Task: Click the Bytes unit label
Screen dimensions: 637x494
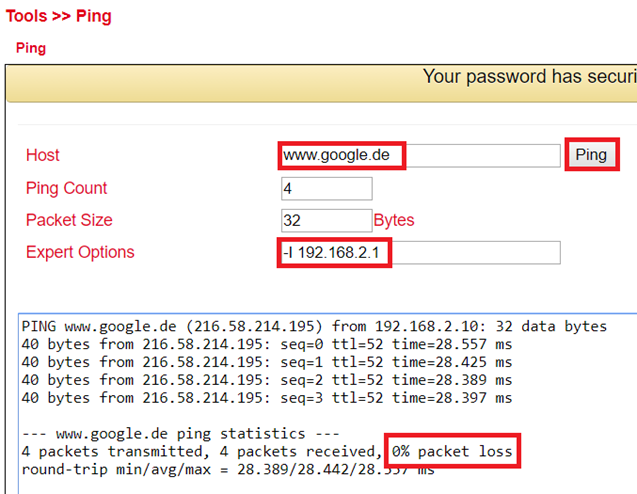Action: coord(394,220)
